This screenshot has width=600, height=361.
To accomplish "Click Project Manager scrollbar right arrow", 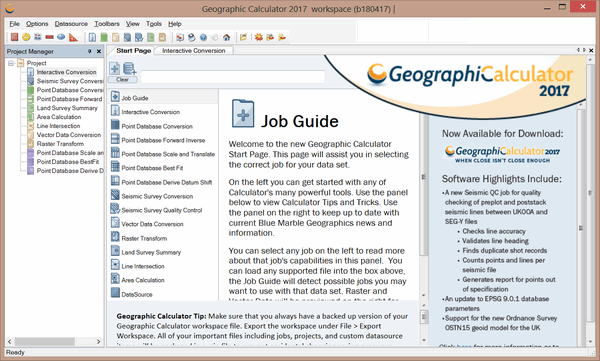I will pyautogui.click(x=98, y=341).
